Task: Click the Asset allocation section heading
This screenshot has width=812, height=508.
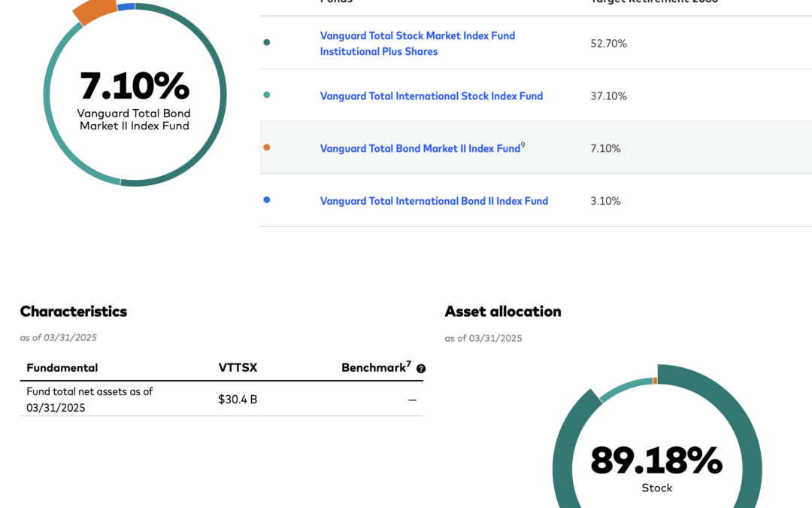Action: coord(503,312)
